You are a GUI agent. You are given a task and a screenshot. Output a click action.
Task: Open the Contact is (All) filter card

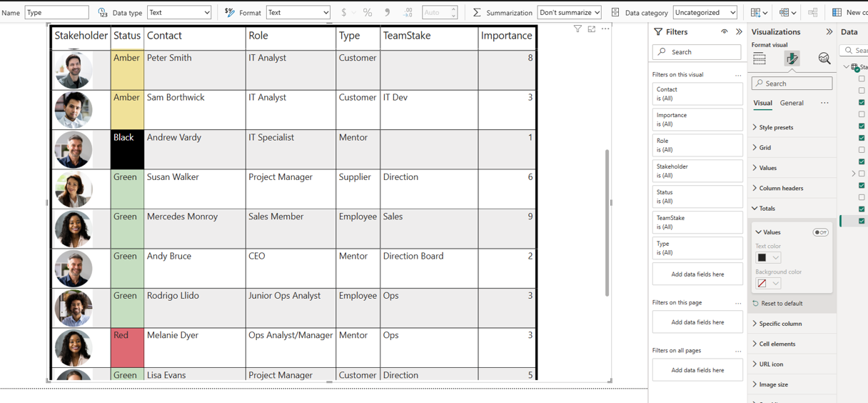(x=697, y=94)
